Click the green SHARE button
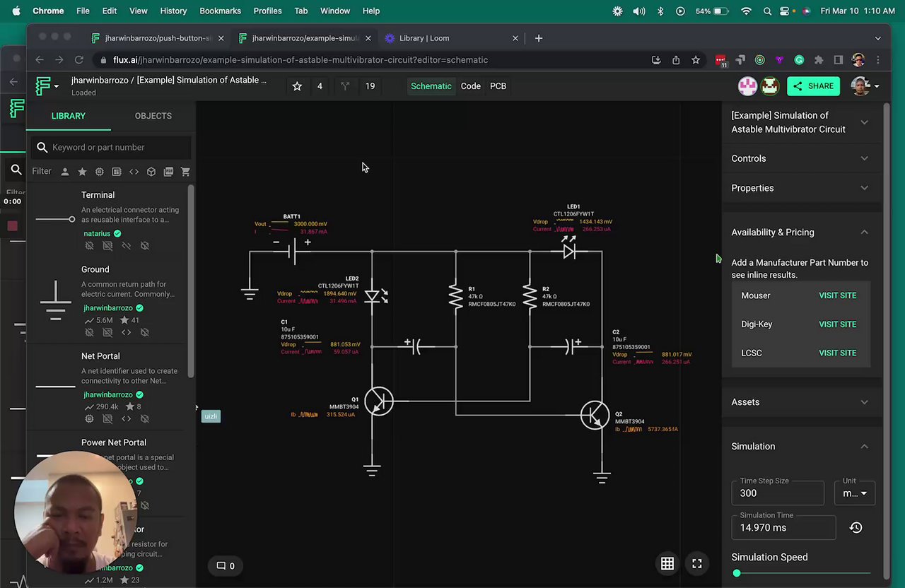 click(813, 86)
